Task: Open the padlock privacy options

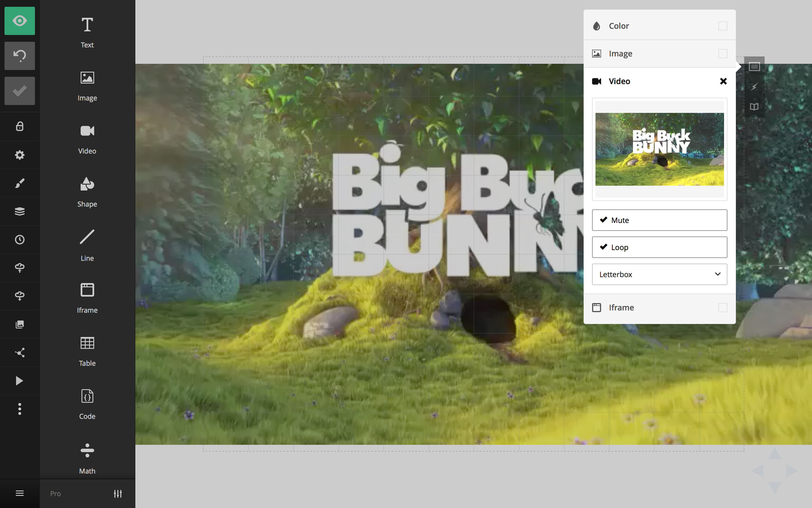Action: (x=19, y=126)
